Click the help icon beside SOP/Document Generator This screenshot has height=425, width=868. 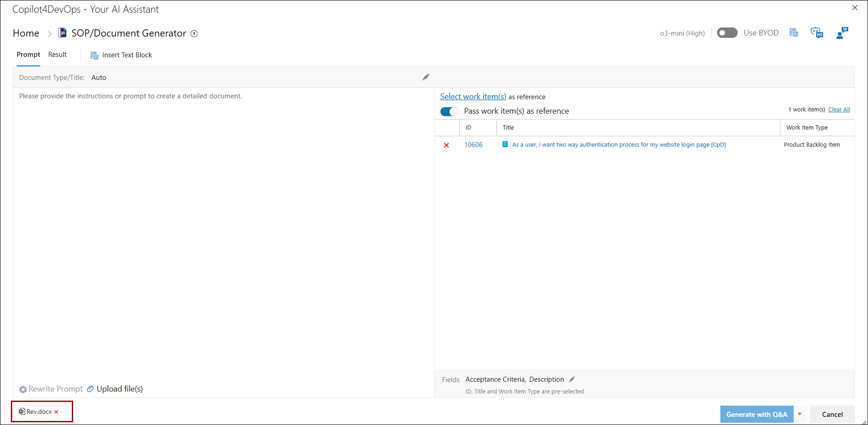coord(194,34)
